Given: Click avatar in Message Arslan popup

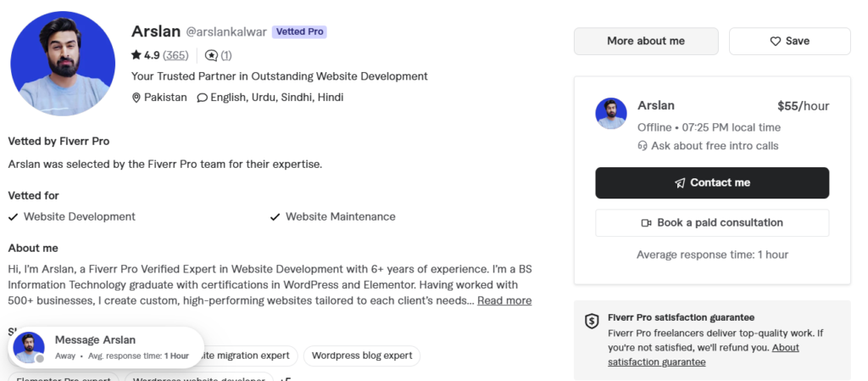Looking at the screenshot, I should point(29,348).
